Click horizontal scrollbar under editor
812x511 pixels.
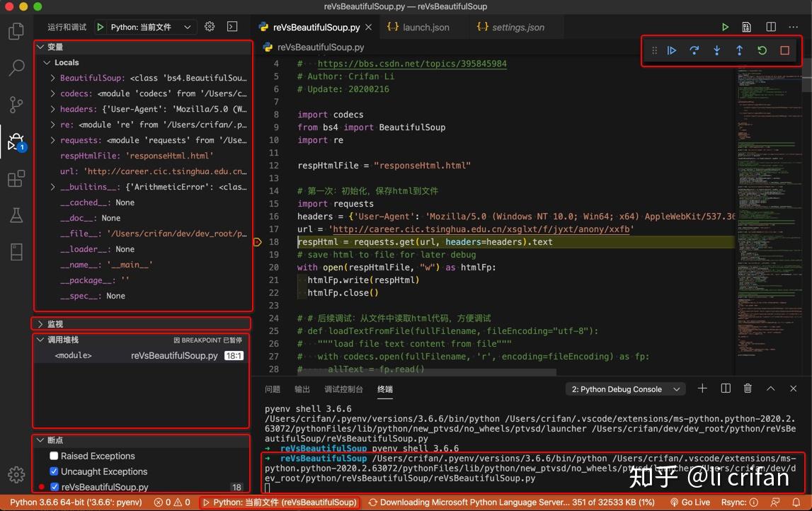(x=425, y=372)
